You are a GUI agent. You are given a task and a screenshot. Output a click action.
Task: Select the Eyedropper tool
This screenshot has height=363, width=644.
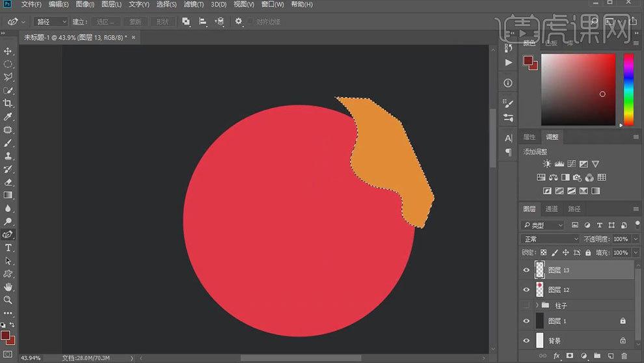8,116
